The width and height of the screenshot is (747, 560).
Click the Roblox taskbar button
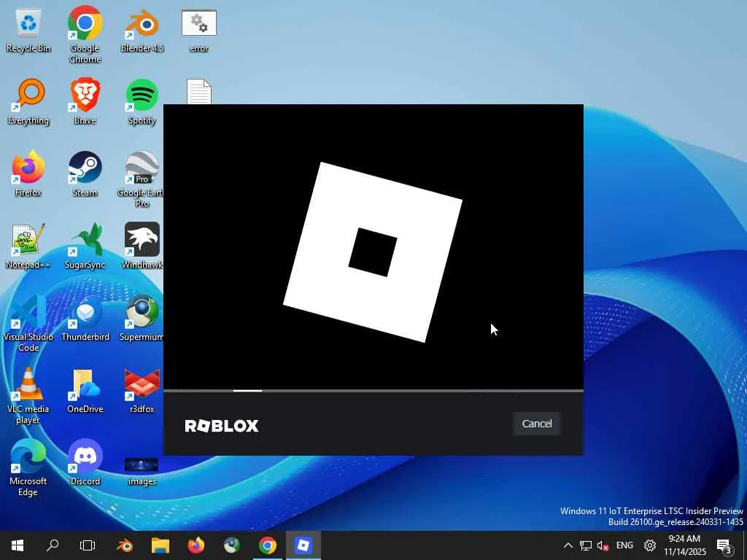point(303,545)
